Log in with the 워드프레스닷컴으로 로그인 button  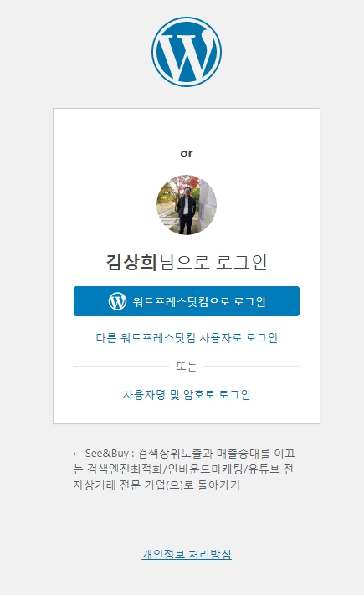pyautogui.click(x=187, y=301)
